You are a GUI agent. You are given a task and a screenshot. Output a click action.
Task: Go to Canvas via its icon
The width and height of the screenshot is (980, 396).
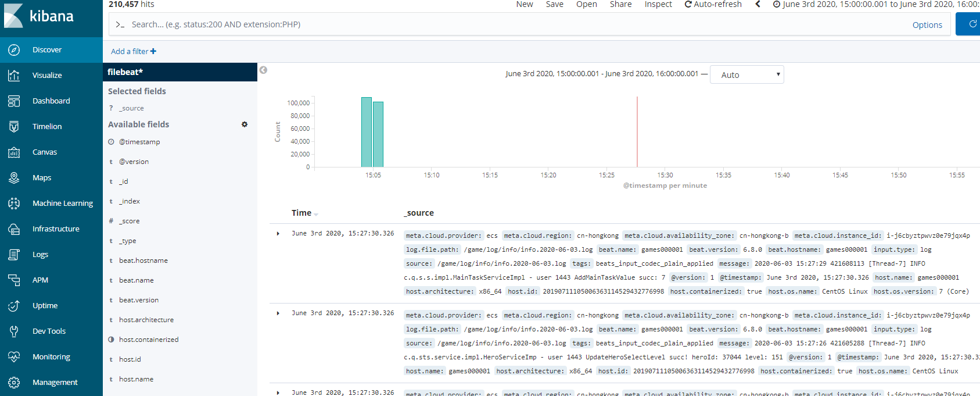point(14,152)
